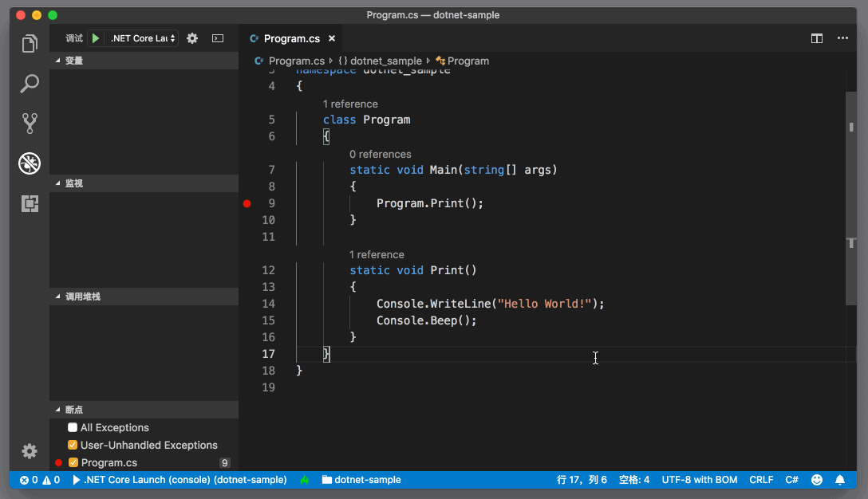
Task: Open the .NET Core Launch configuration dropdown
Action: point(143,38)
